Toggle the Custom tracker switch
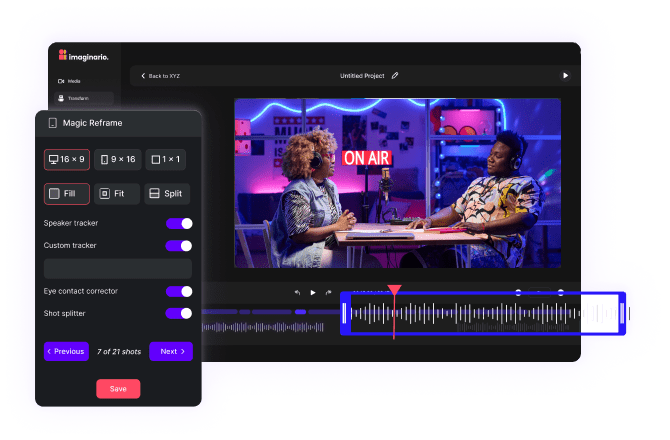This screenshot has width=670, height=440. (x=179, y=246)
